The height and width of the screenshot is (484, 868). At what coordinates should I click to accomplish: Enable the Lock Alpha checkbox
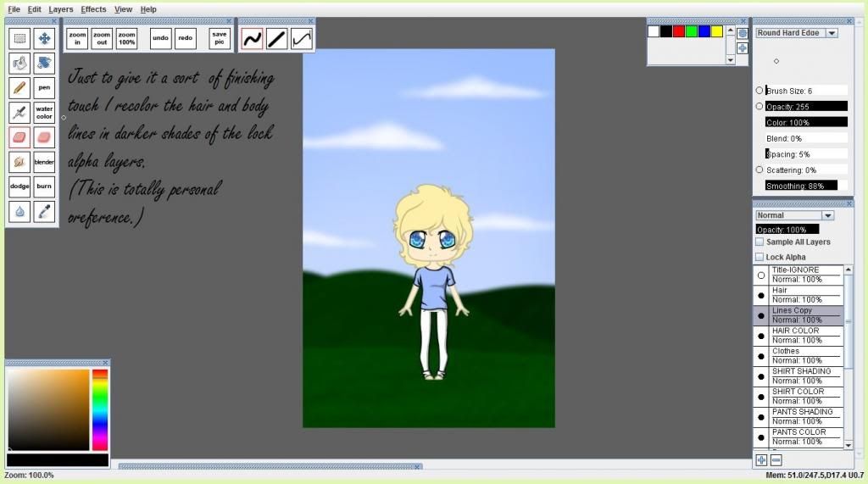coord(759,257)
